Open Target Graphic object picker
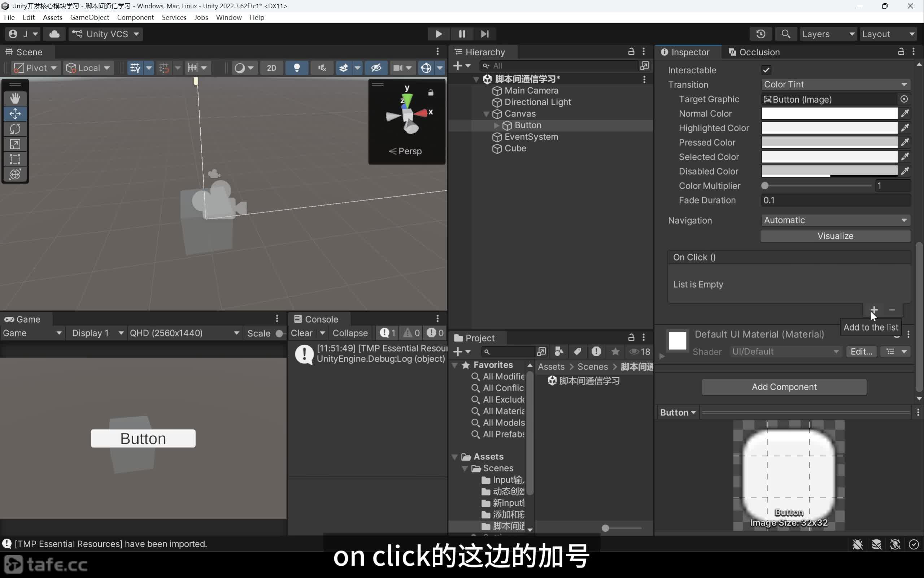Viewport: 924px width, 578px height. 904,99
